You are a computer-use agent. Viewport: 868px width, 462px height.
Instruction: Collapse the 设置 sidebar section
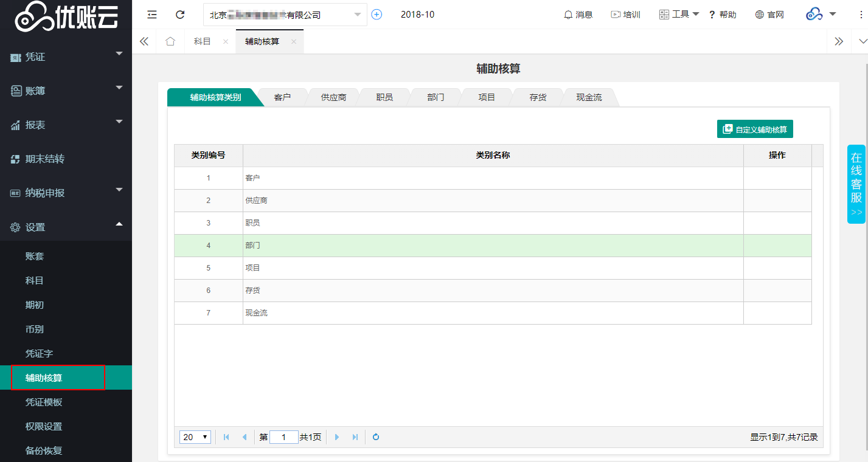[x=66, y=227]
